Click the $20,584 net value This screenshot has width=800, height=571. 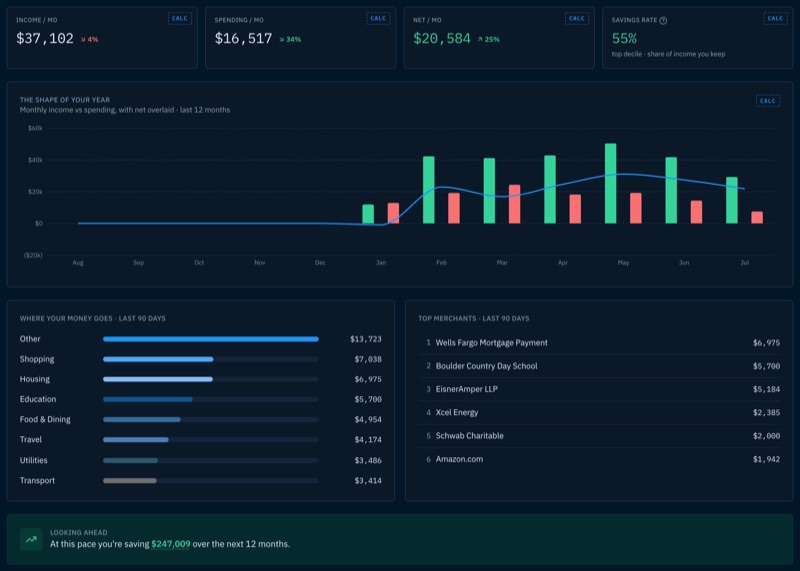click(x=442, y=38)
